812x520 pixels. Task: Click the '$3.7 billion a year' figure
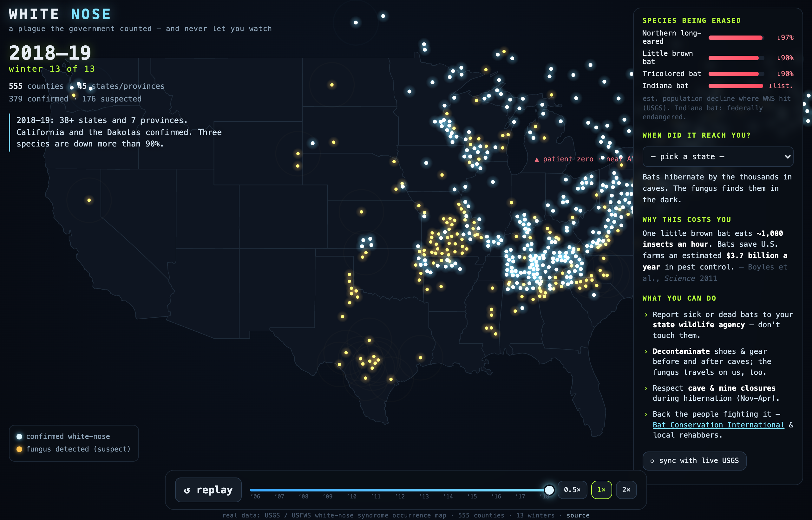coord(715,261)
